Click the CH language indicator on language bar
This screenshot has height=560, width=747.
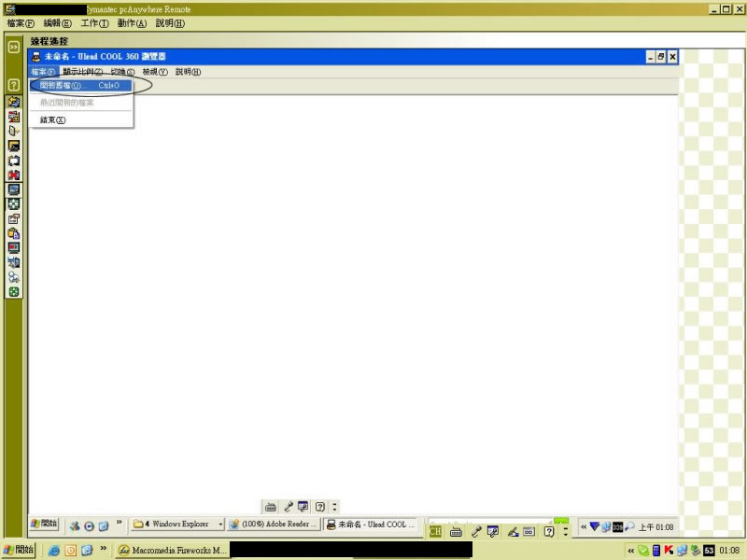[435, 532]
